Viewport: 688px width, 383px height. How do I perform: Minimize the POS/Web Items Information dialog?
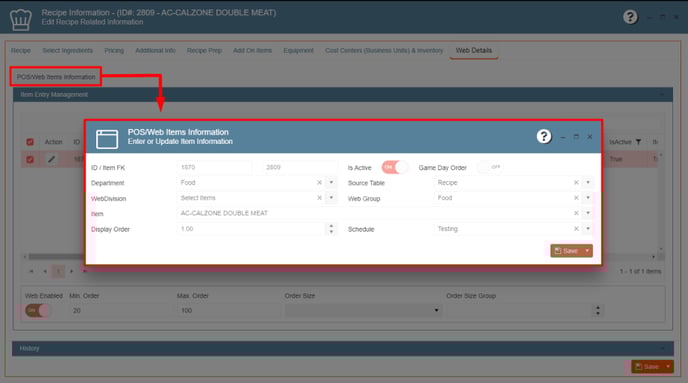[563, 137]
